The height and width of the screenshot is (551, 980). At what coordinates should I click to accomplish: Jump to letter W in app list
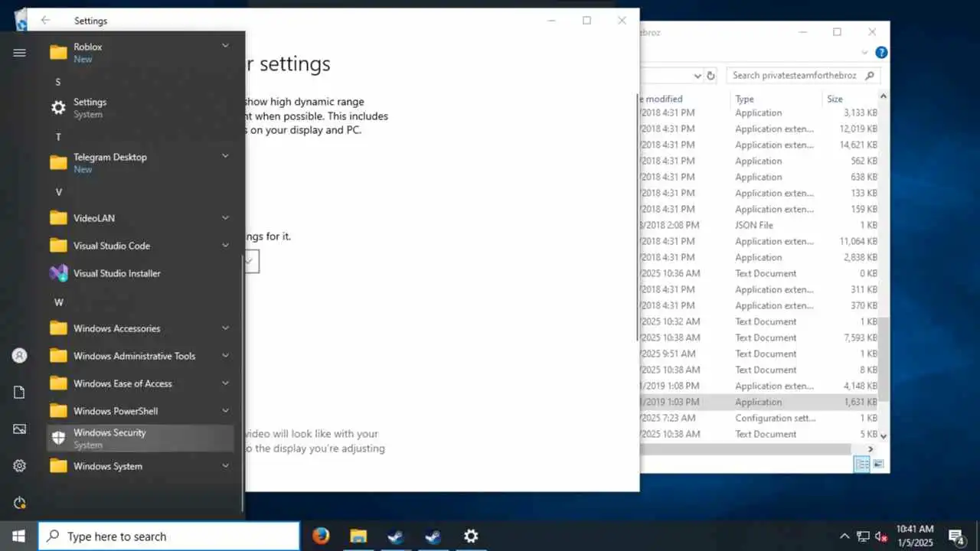[58, 302]
